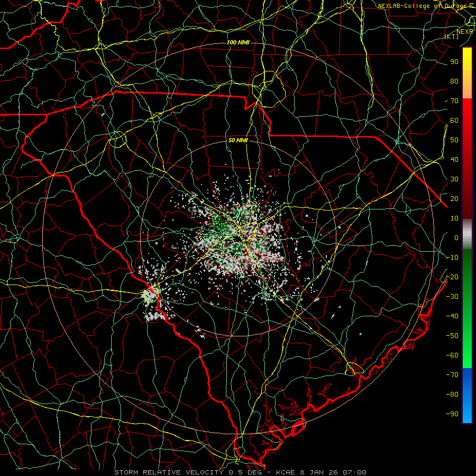This screenshot has height=476, width=476.
Task: Select the -40 value on the velocity scale
Action: coord(452,316)
